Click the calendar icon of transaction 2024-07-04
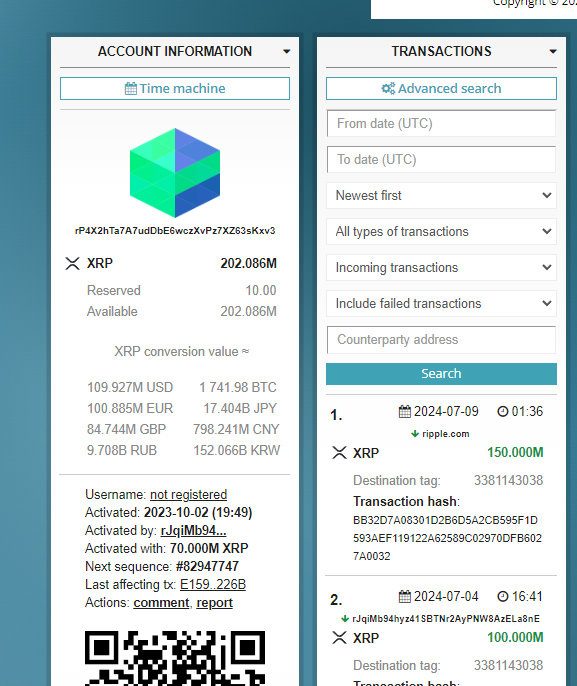Image resolution: width=577 pixels, height=686 pixels. (x=405, y=597)
